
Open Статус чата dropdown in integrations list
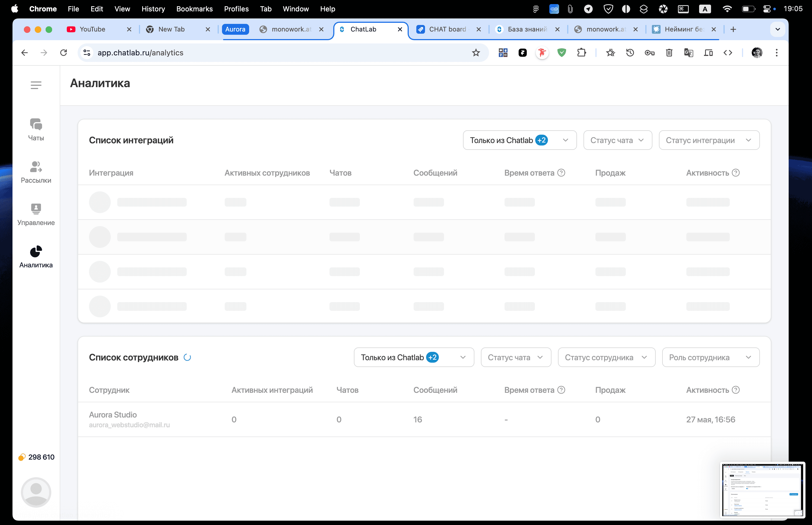point(617,140)
